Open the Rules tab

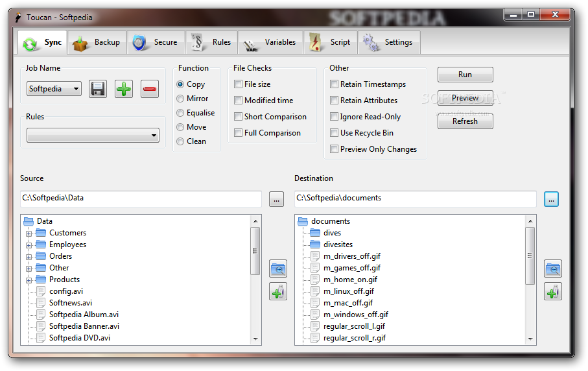pos(211,42)
